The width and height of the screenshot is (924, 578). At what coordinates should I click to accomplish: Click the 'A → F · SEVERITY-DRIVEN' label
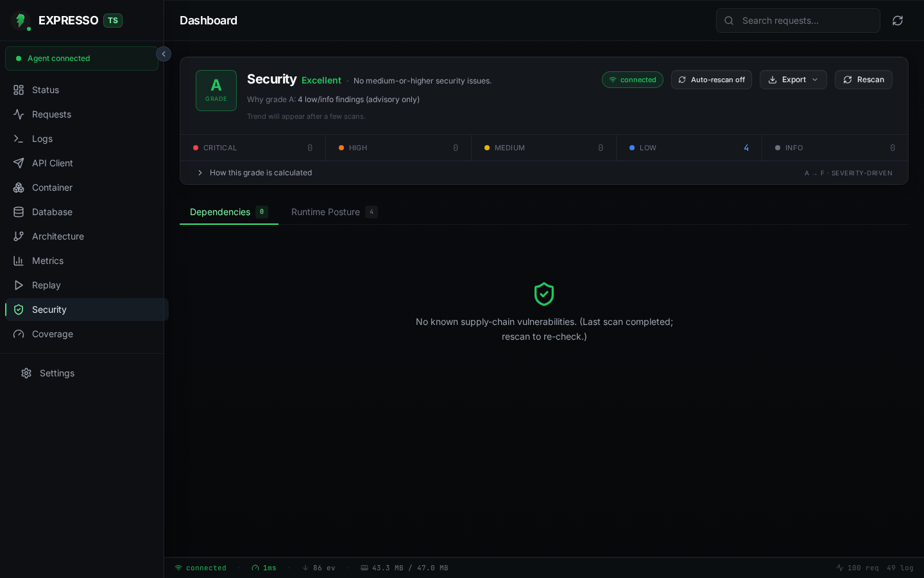coord(848,173)
